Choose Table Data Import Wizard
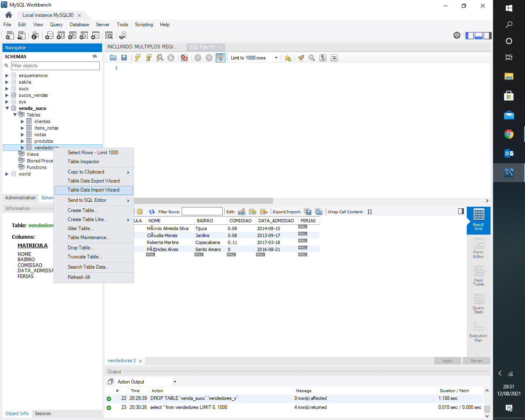Screen dimensions: 525x420 click(94, 190)
